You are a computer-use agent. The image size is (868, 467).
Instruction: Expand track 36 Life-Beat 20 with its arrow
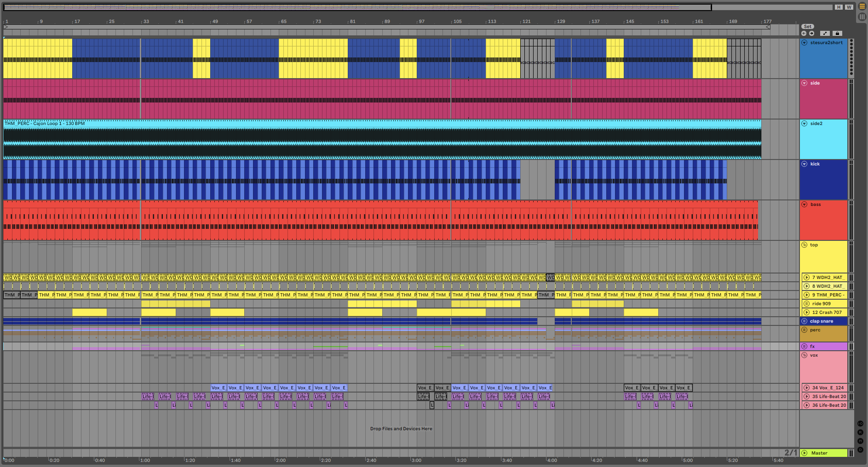coord(806,405)
